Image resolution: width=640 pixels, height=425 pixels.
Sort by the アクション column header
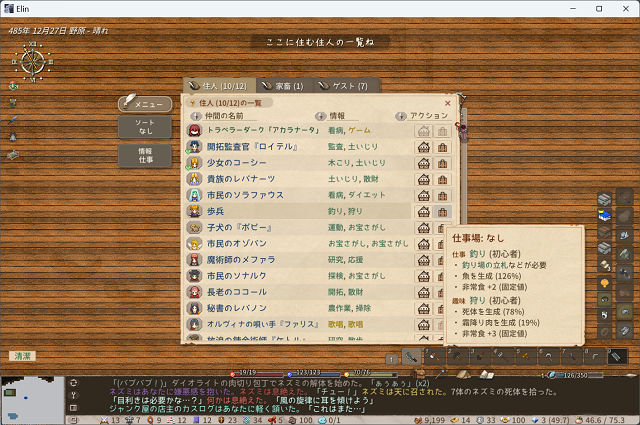point(422,116)
